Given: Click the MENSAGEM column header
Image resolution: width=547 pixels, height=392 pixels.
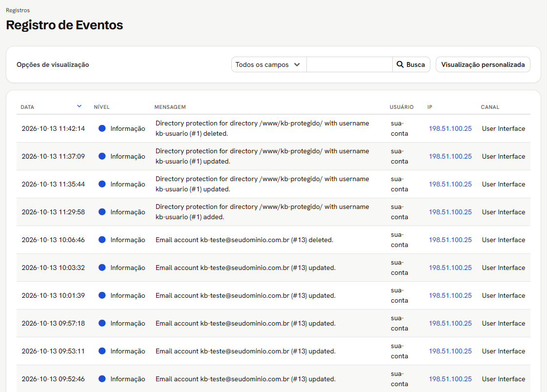Looking at the screenshot, I should (x=170, y=107).
